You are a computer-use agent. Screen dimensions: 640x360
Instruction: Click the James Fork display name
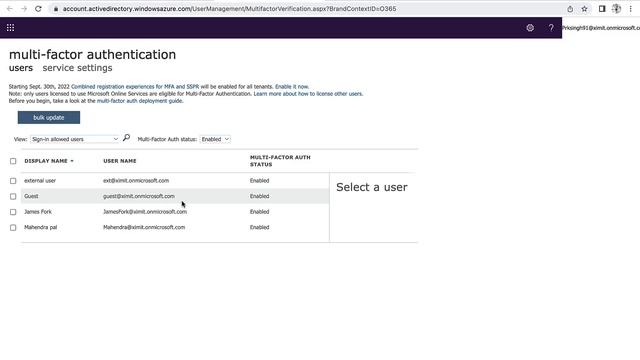pos(38,211)
